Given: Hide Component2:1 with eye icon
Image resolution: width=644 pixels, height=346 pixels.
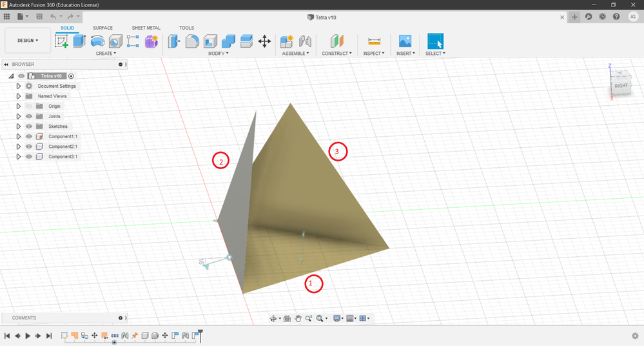Looking at the screenshot, I should 29,147.
